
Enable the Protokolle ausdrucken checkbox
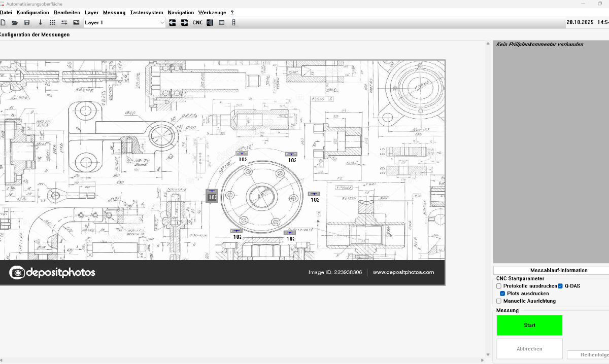pos(499,286)
